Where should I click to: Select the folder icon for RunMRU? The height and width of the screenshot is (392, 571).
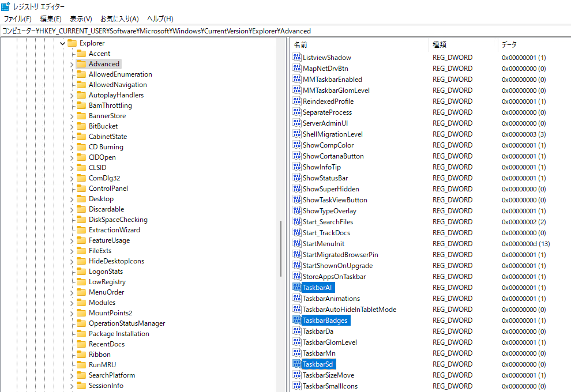pos(81,365)
